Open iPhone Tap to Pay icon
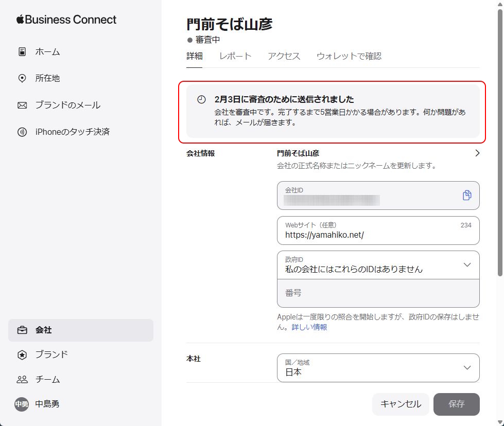 tap(22, 132)
